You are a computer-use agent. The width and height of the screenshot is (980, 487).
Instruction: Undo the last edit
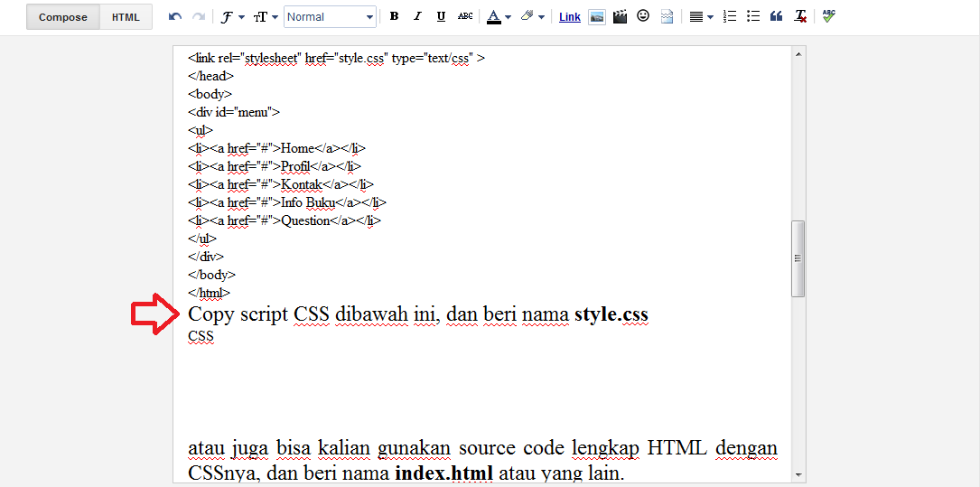[x=175, y=17]
